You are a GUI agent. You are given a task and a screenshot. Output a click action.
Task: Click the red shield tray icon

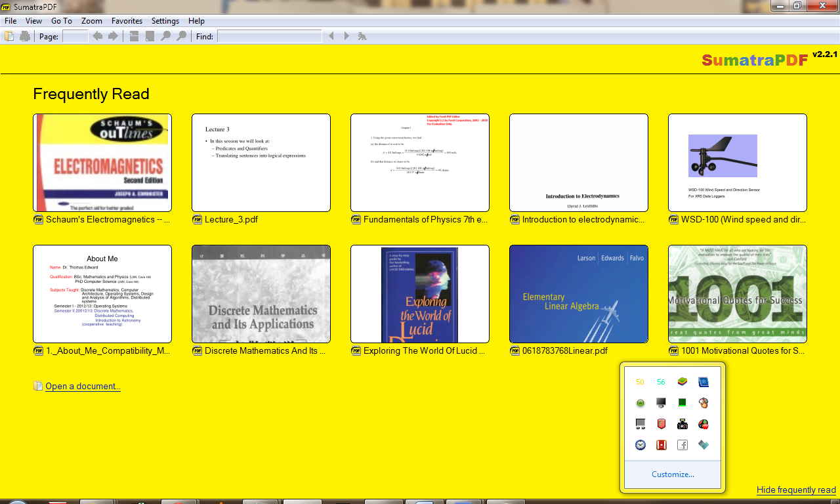(661, 424)
